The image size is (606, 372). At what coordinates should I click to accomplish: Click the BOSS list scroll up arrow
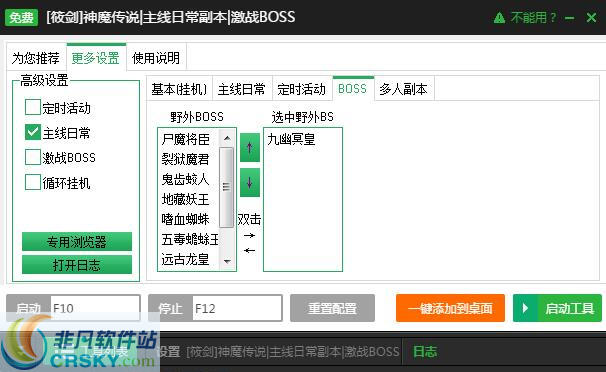(x=227, y=138)
